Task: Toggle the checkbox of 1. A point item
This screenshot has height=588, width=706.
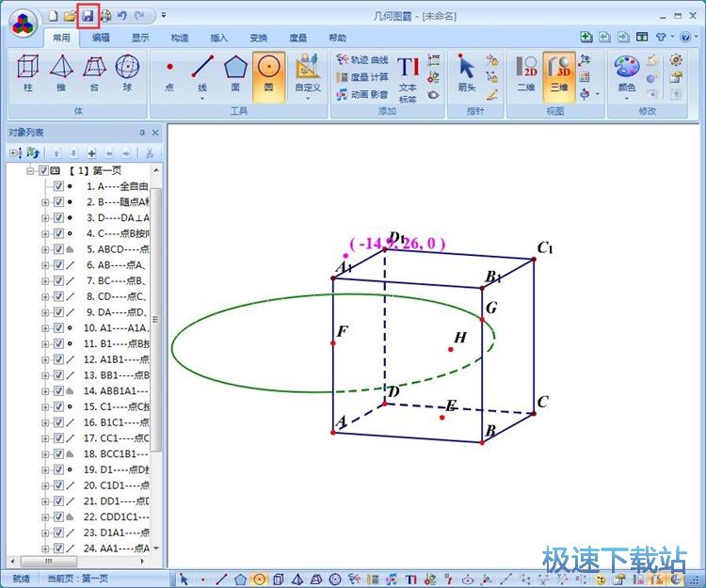Action: click(58, 186)
